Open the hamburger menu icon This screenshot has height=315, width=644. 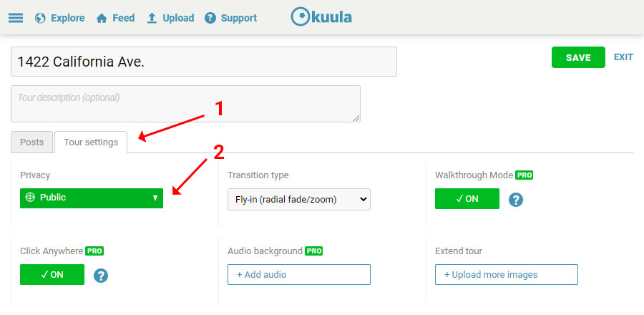(x=16, y=18)
